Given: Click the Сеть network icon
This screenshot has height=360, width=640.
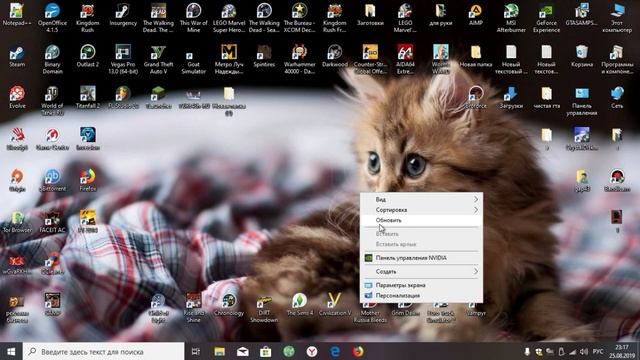Looking at the screenshot, I should (x=617, y=98).
